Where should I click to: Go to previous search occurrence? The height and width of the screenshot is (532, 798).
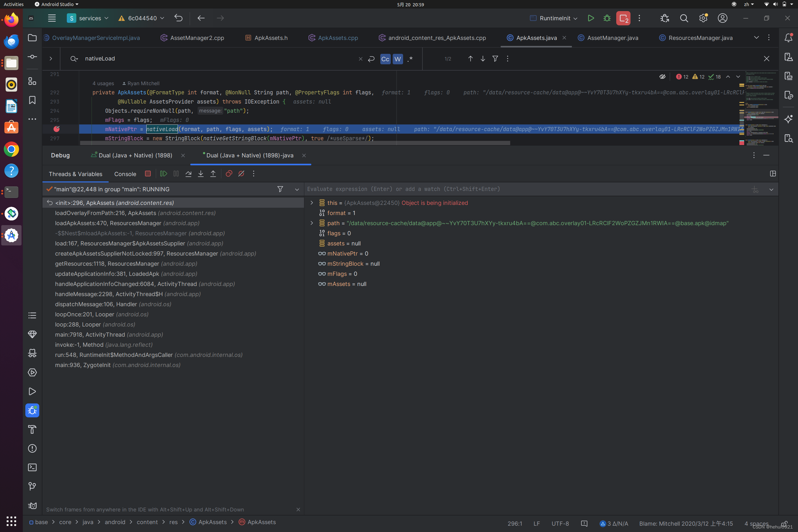click(x=470, y=59)
